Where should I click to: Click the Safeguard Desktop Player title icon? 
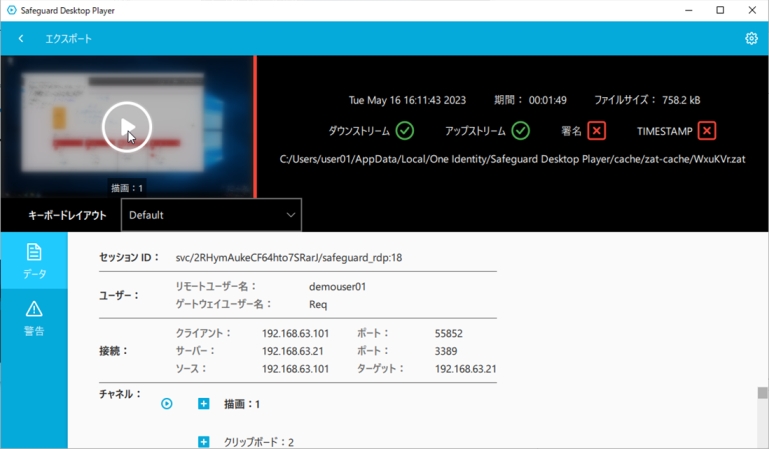tap(11, 10)
